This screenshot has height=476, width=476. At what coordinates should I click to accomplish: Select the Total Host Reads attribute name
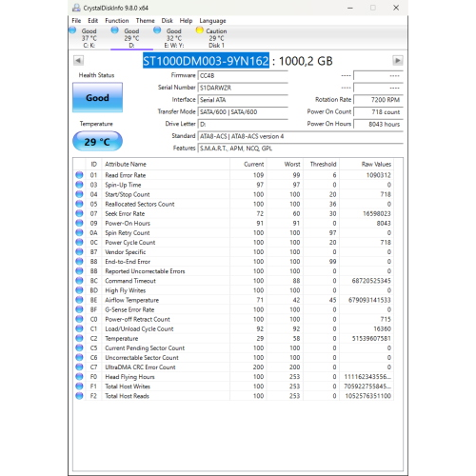(x=127, y=396)
